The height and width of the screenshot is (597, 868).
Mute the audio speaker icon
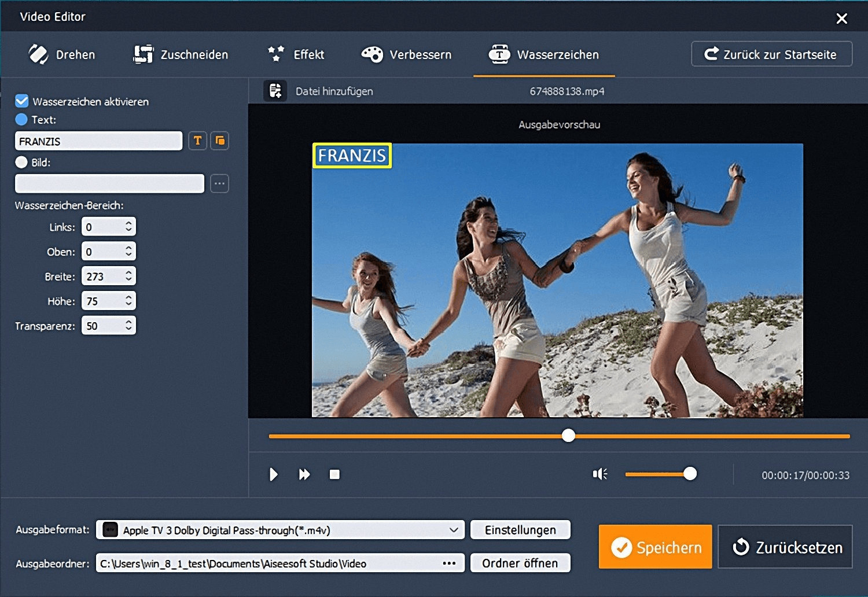pos(599,474)
